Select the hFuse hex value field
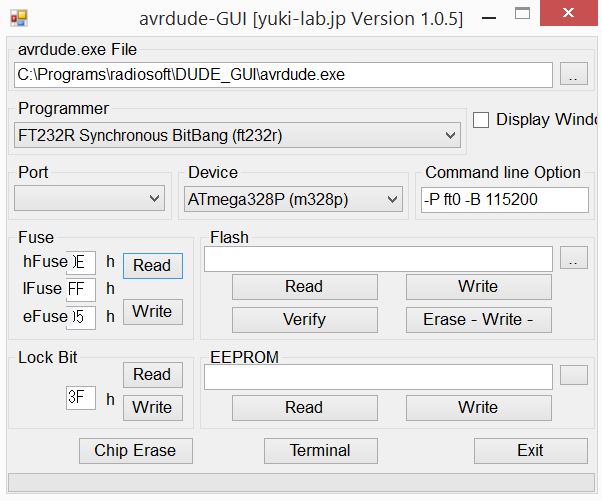This screenshot has height=501, width=602. pos(81,263)
